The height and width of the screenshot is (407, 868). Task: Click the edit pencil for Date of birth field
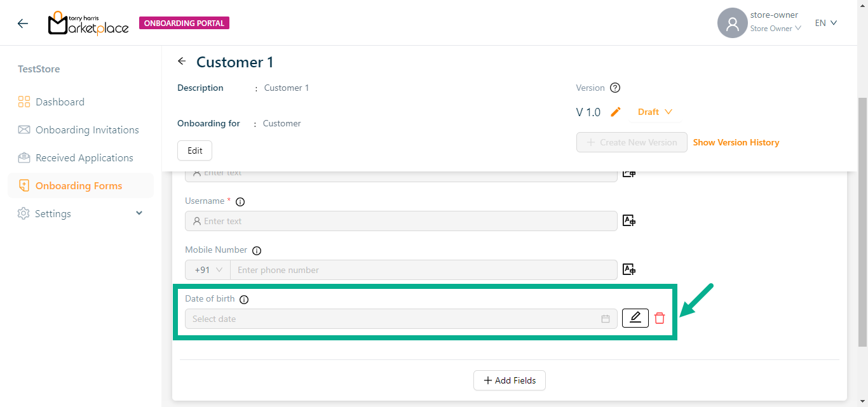point(635,318)
